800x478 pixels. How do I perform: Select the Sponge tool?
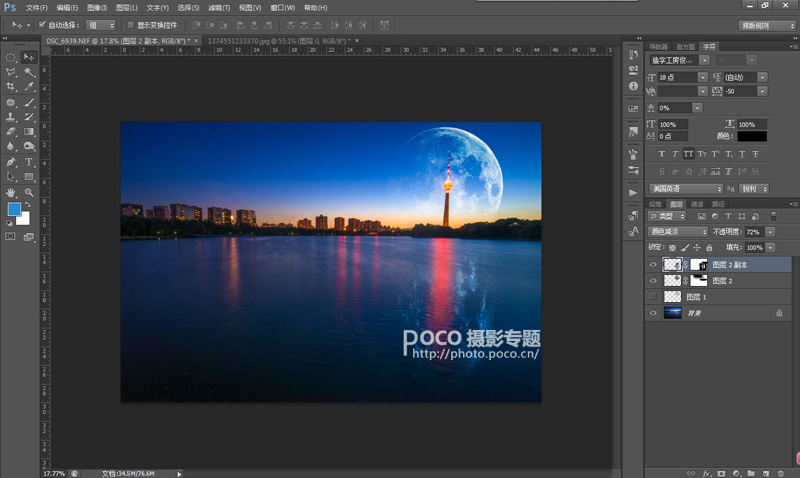tap(29, 146)
